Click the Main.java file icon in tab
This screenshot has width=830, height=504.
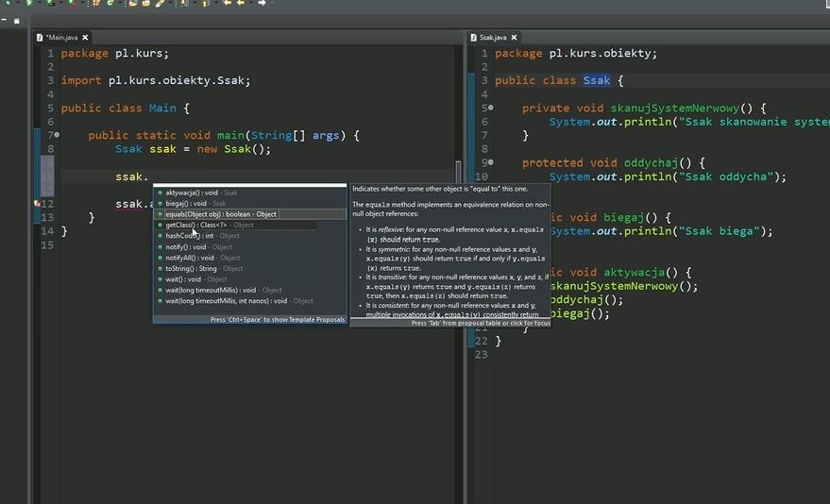40,38
